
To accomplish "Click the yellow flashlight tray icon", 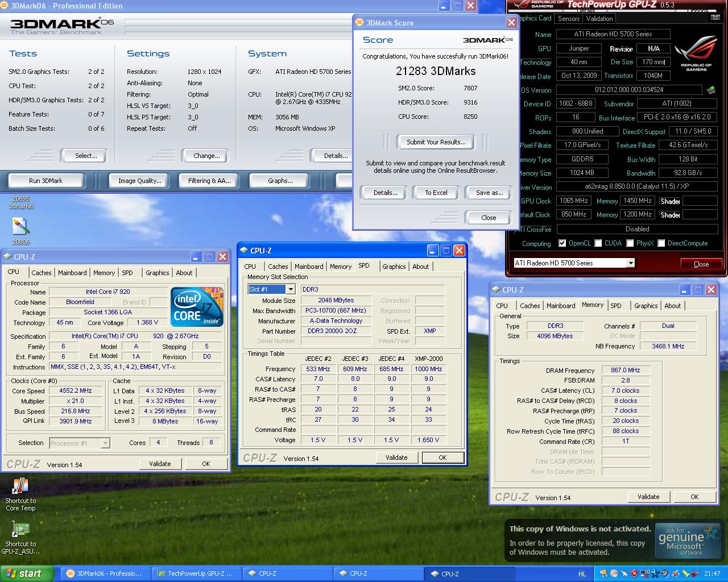I will (686, 573).
